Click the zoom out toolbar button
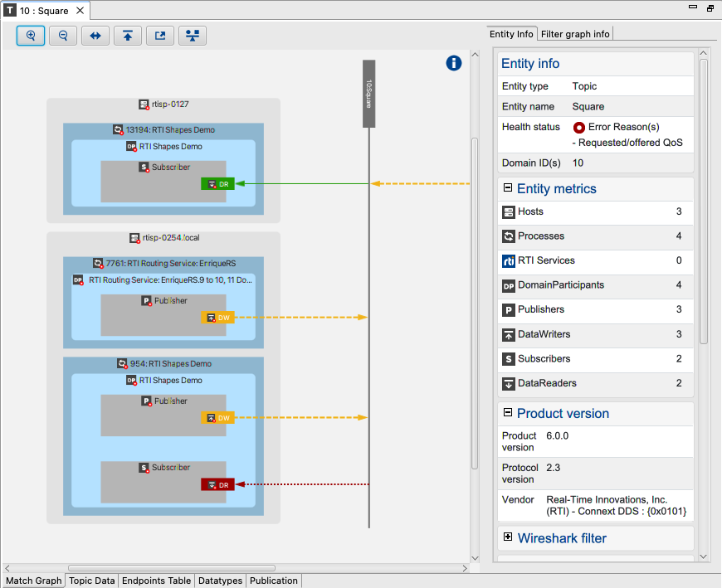722x588 pixels. tap(63, 36)
